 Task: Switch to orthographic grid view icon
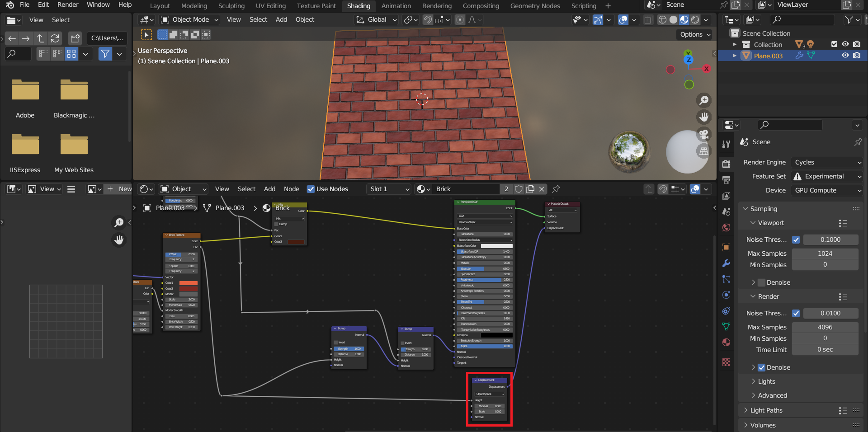(x=704, y=151)
